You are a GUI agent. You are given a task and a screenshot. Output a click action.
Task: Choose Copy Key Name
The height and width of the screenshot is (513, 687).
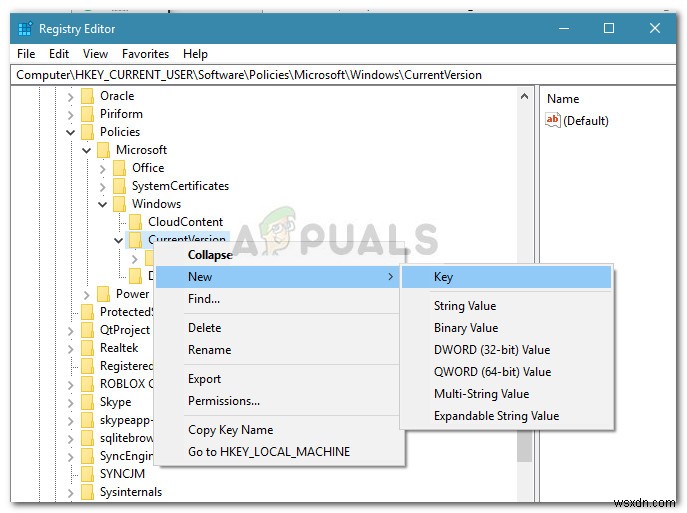(x=280, y=429)
